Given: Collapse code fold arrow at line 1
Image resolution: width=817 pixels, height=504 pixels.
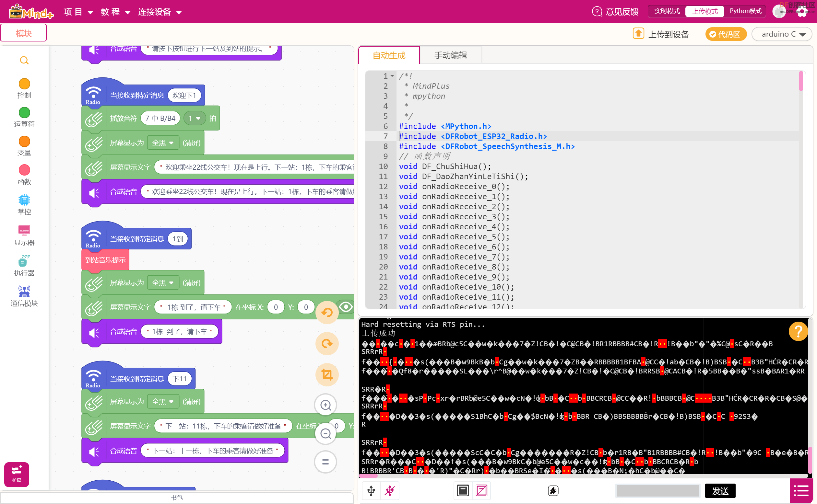Looking at the screenshot, I should click(x=392, y=76).
